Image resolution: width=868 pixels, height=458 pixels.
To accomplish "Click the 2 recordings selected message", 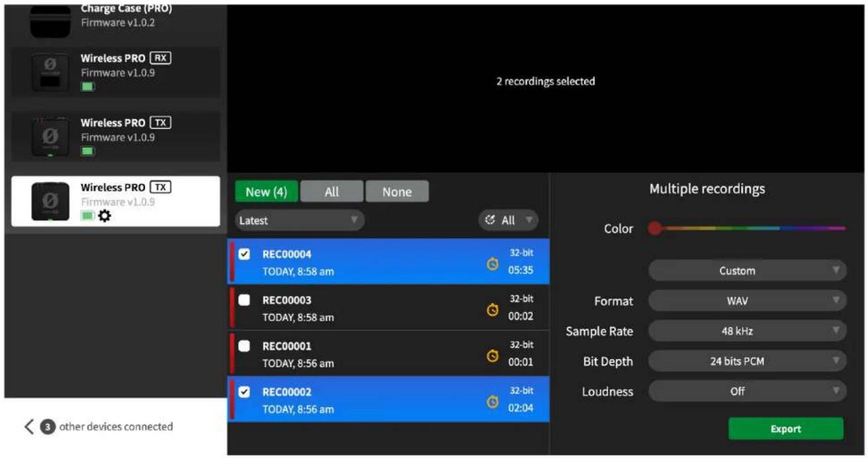I will [546, 81].
